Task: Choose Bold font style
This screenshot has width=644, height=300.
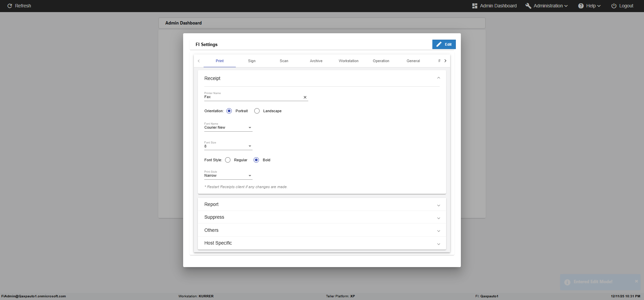Action: [256, 160]
